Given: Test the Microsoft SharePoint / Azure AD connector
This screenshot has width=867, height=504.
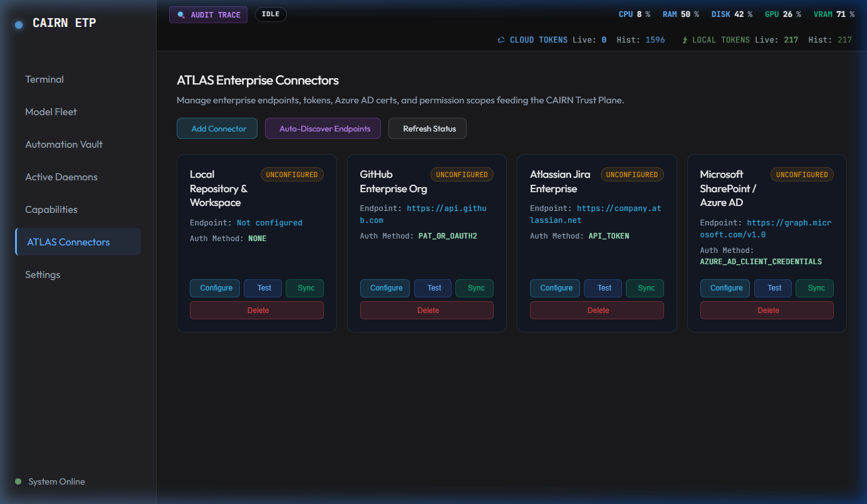Looking at the screenshot, I should (x=774, y=288).
